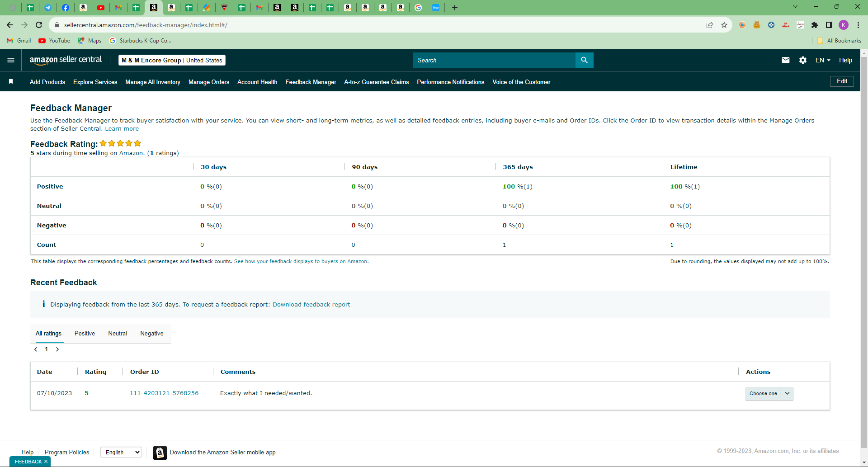
Task: Expand the Choose one actions dropdown
Action: (769, 393)
